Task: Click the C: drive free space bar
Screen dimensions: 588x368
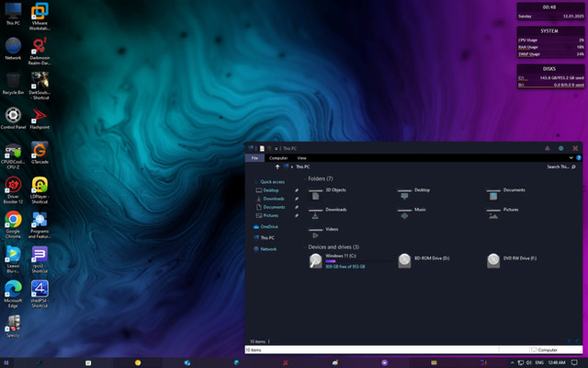Action: (358, 261)
